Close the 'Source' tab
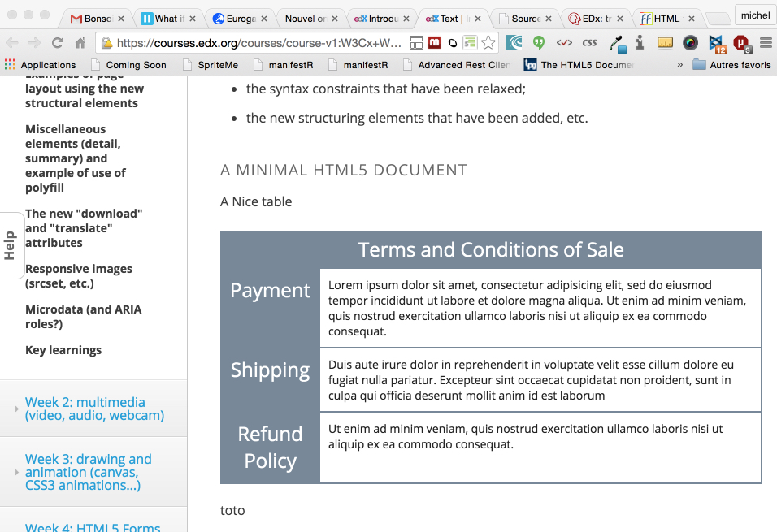The width and height of the screenshot is (777, 532). click(x=549, y=19)
